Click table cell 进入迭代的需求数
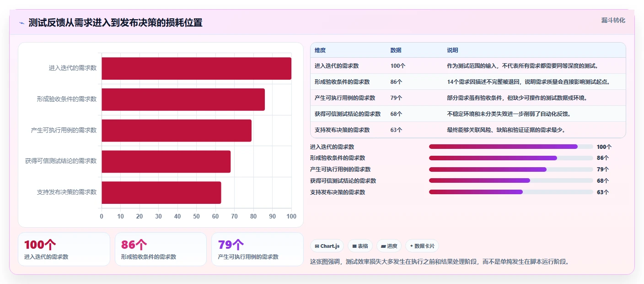This screenshot has height=284, width=644. (337, 66)
